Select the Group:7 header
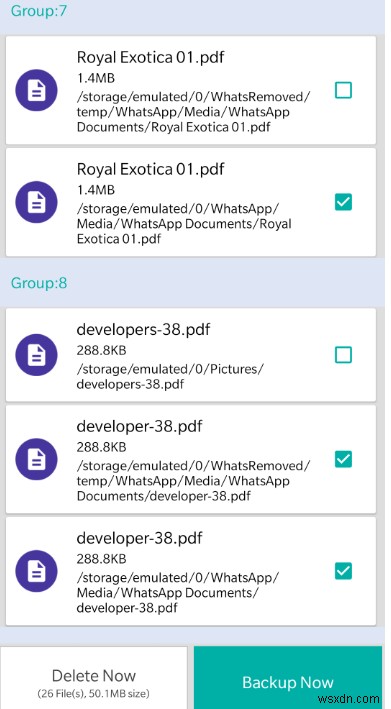Screen dimensions: 391x709 point(39,11)
